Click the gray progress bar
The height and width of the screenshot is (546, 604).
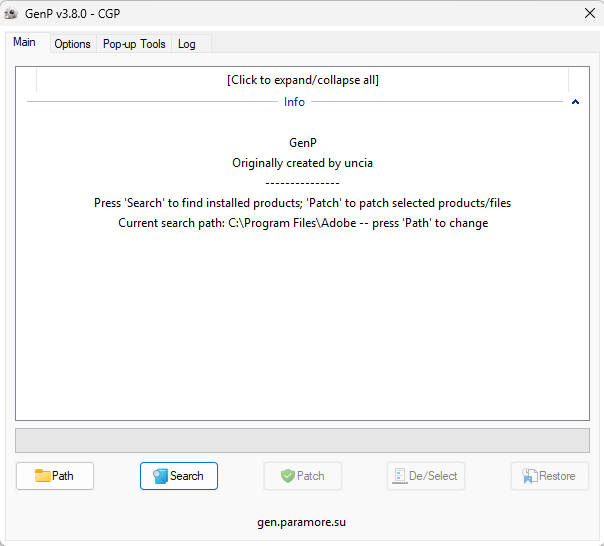[x=302, y=440]
